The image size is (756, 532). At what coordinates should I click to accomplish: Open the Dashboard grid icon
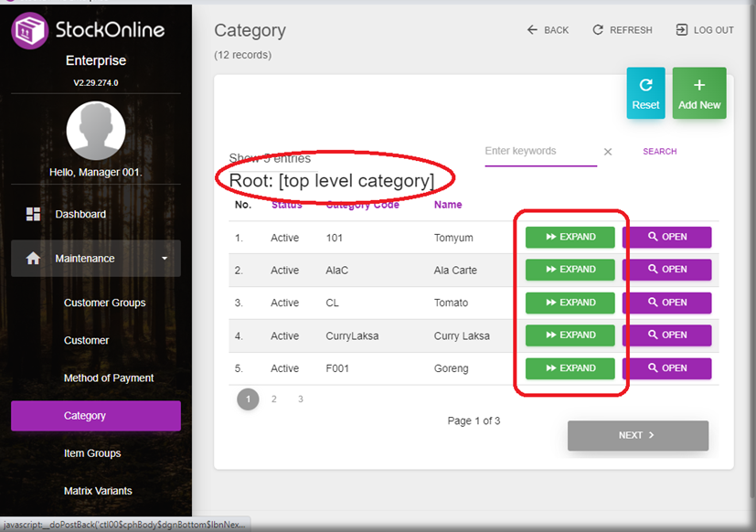[x=33, y=214]
